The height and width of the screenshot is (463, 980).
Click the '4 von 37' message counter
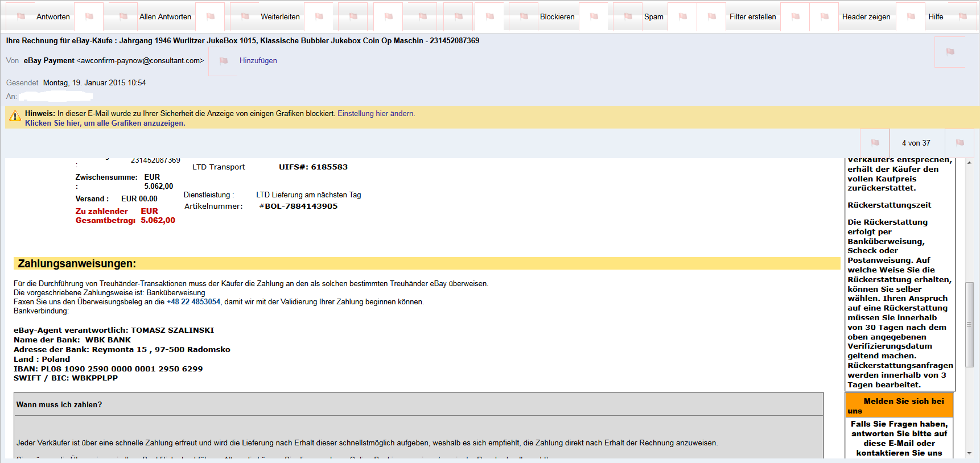(x=916, y=143)
